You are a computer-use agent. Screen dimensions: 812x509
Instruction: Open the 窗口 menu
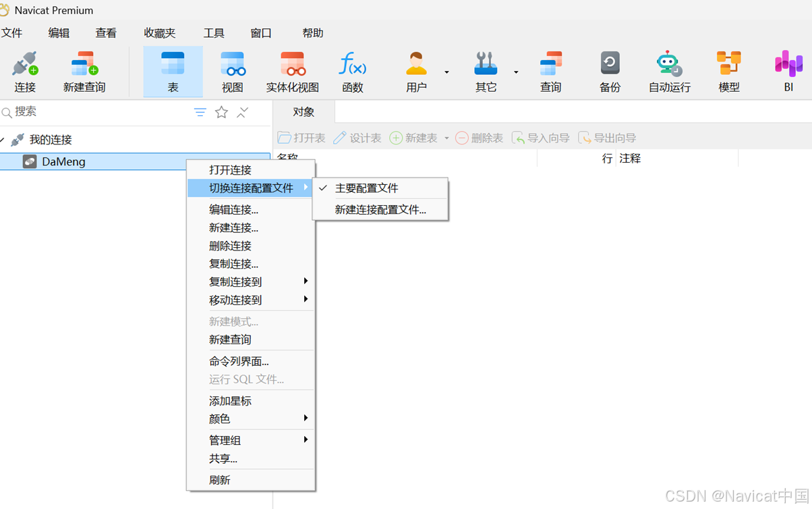(x=261, y=33)
